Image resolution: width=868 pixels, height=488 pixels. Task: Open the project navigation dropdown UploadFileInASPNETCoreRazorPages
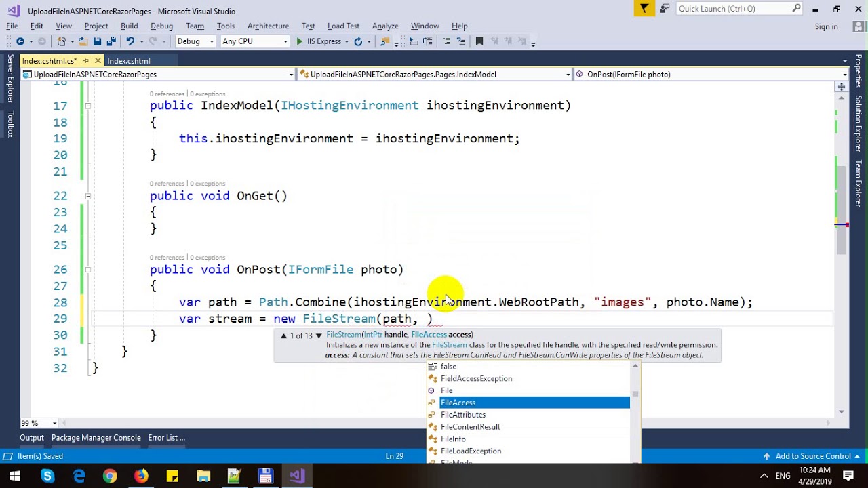159,75
